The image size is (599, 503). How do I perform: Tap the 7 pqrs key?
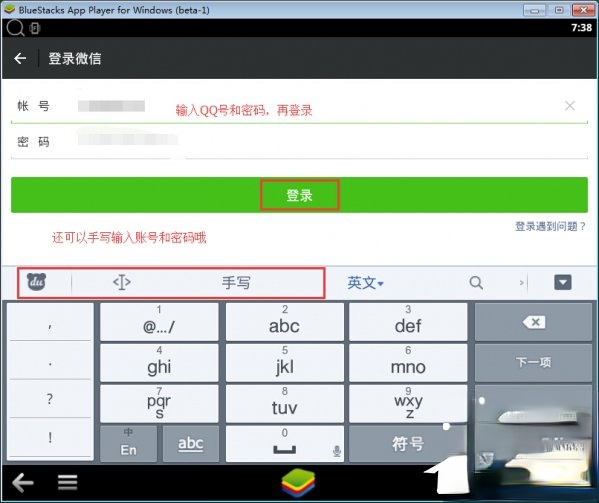click(x=159, y=404)
